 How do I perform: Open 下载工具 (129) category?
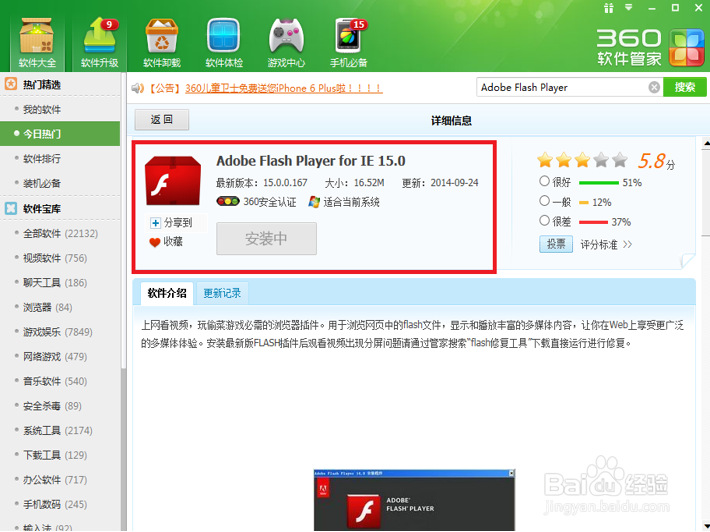point(55,455)
